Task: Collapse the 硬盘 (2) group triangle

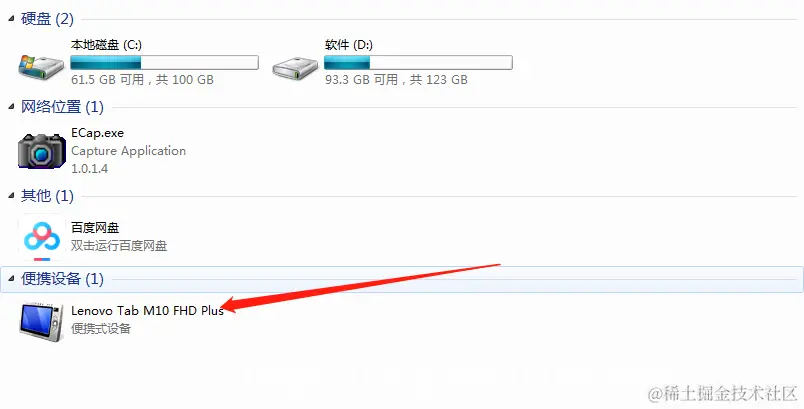Action: click(x=11, y=19)
